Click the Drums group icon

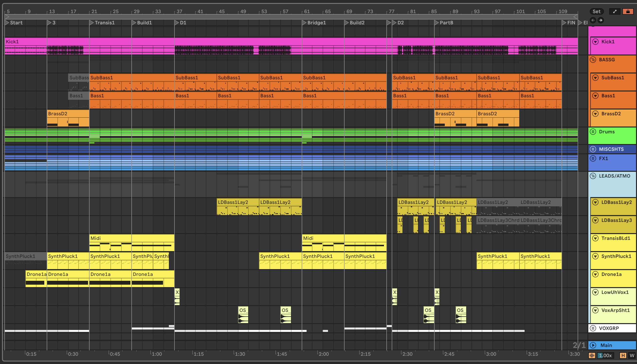tap(593, 132)
